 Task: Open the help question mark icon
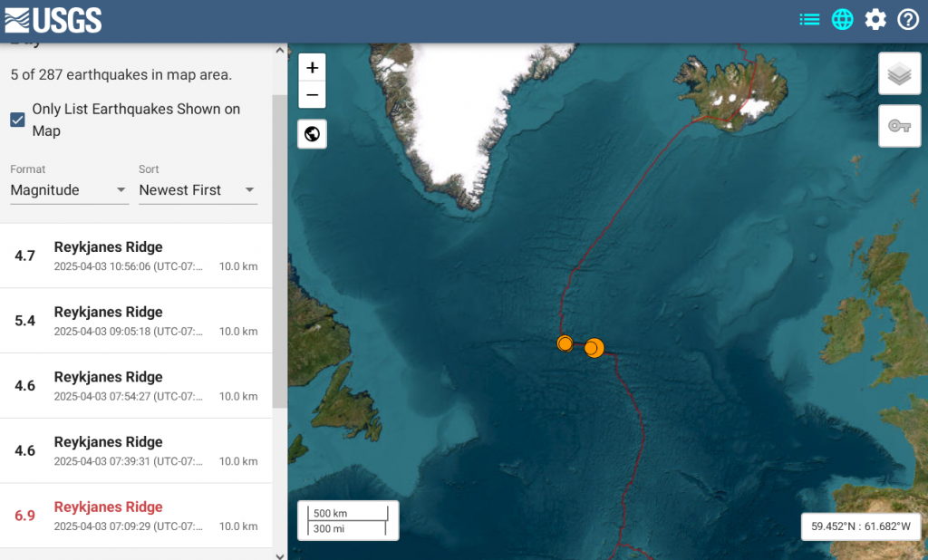pyautogui.click(x=908, y=20)
